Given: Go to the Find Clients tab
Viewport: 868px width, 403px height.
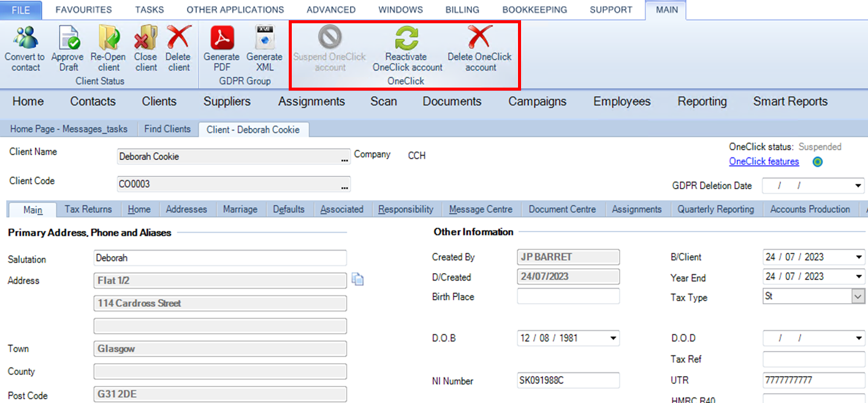Looking at the screenshot, I should pyautogui.click(x=167, y=129).
